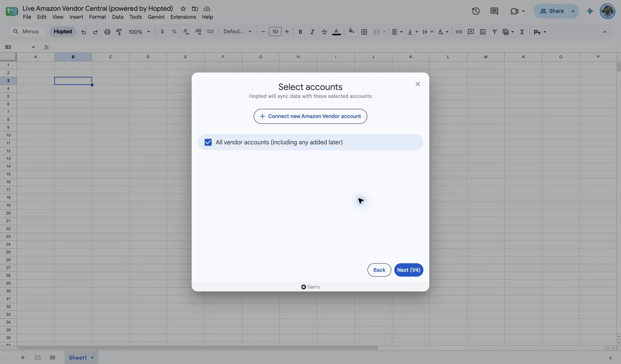Click the insert link icon

point(459,32)
